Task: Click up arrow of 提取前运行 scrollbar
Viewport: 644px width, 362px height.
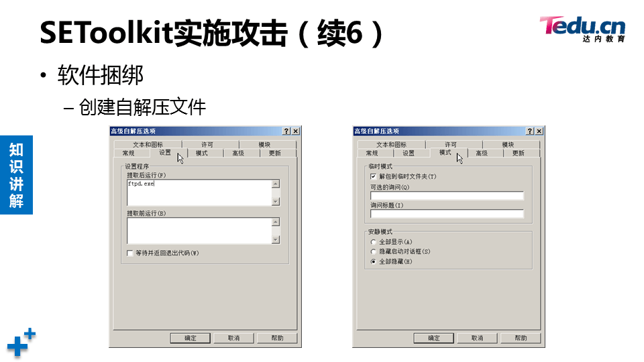Action: (x=276, y=222)
